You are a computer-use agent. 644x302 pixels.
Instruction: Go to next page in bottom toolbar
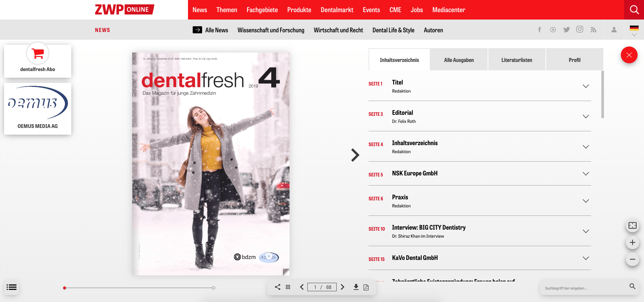(x=342, y=287)
